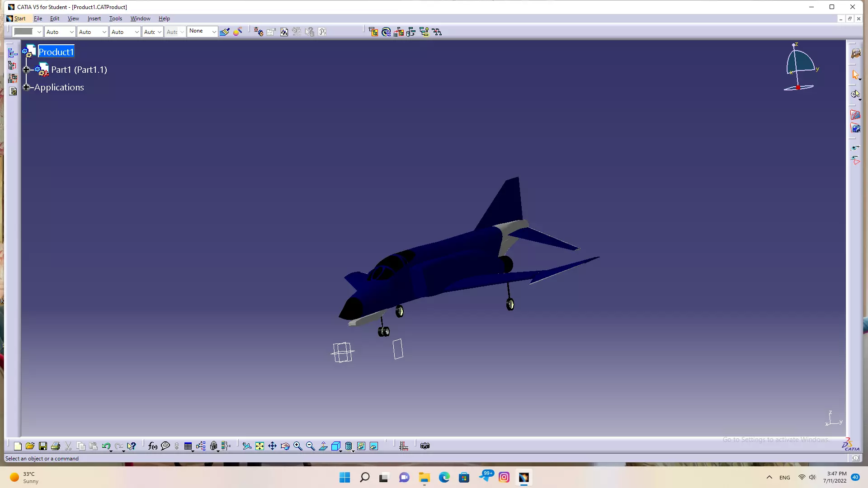Click the sunny 33°C weather widget
This screenshot has height=488, width=868.
pos(25,478)
